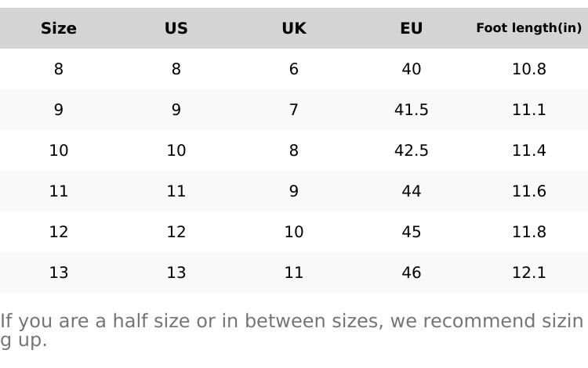Click the Size column header

click(x=59, y=29)
